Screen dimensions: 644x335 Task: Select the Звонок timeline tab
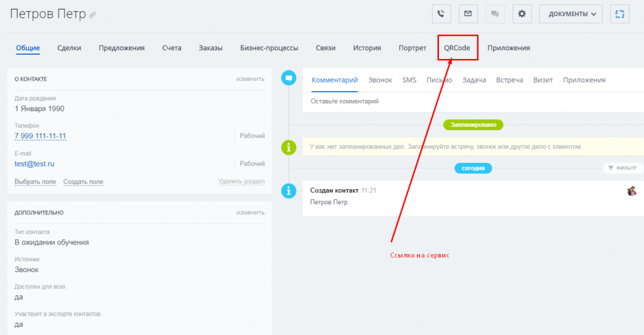click(x=380, y=80)
